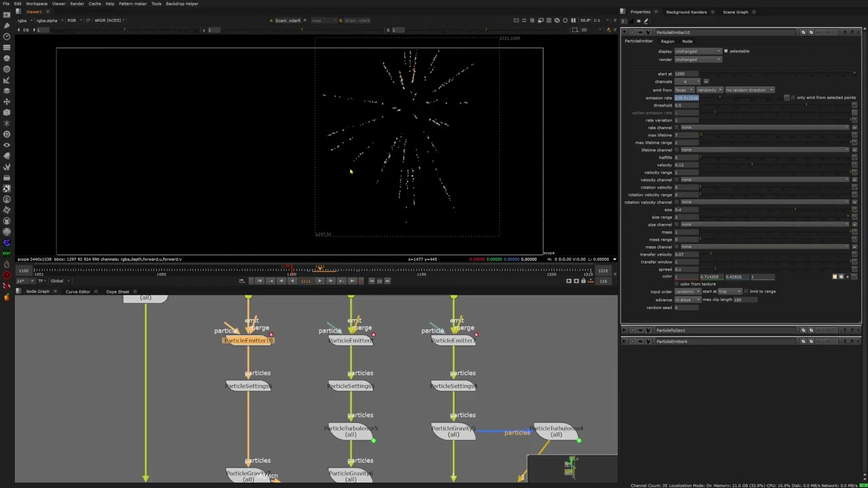Toggle the color channel count 4 button
The height and width of the screenshot is (488, 868).
[847, 277]
